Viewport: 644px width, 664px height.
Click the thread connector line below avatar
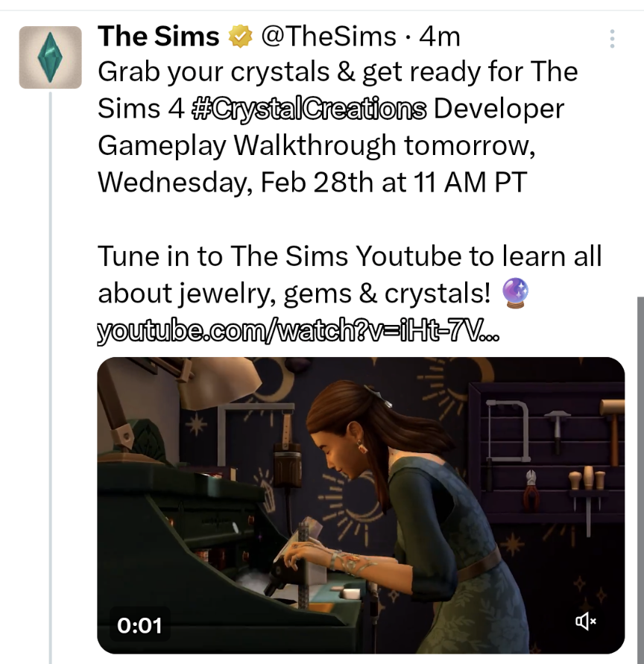point(51,378)
